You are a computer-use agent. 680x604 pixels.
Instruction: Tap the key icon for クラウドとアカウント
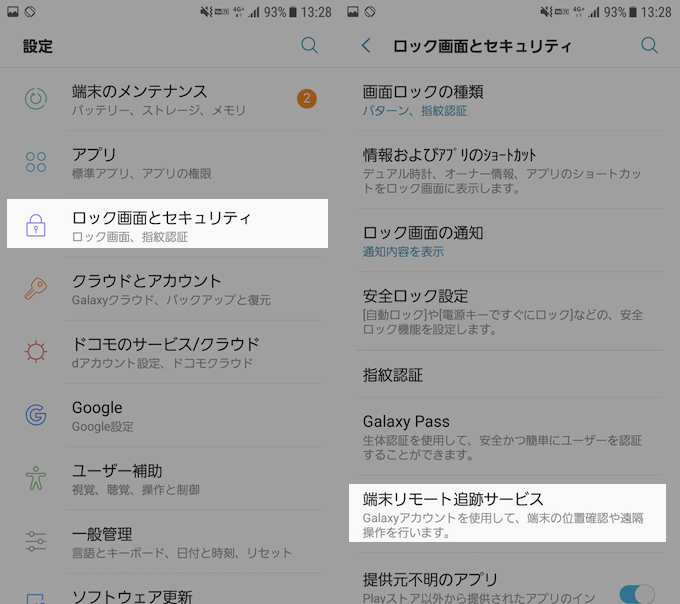click(36, 289)
